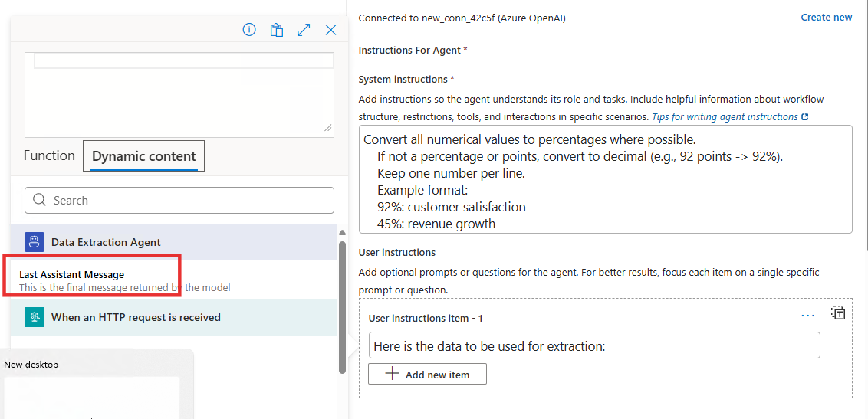
Task: Click the dynamic content list scrollbar
Action: tap(342, 307)
